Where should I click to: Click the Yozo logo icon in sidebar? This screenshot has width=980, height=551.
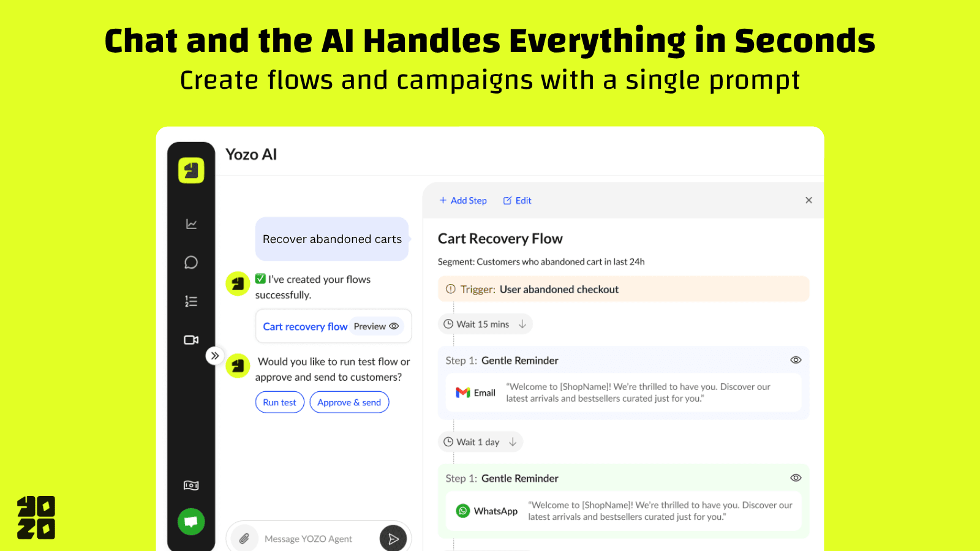[191, 170]
